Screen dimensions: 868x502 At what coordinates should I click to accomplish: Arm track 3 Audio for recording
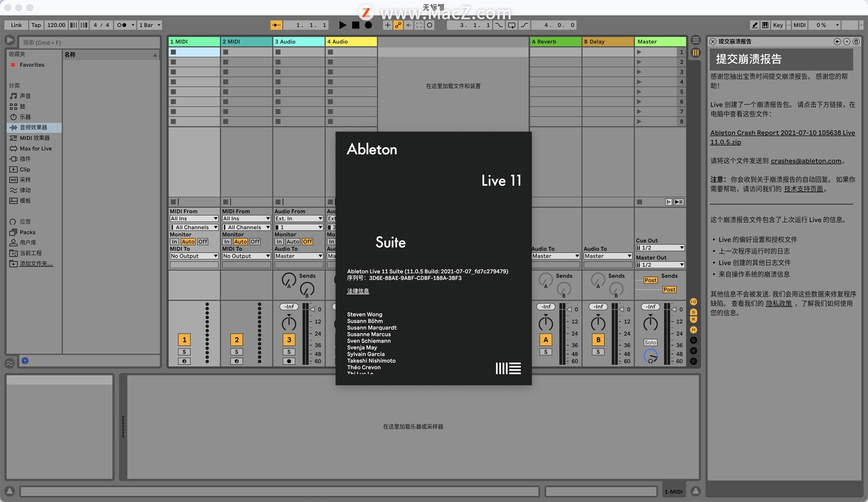click(289, 361)
